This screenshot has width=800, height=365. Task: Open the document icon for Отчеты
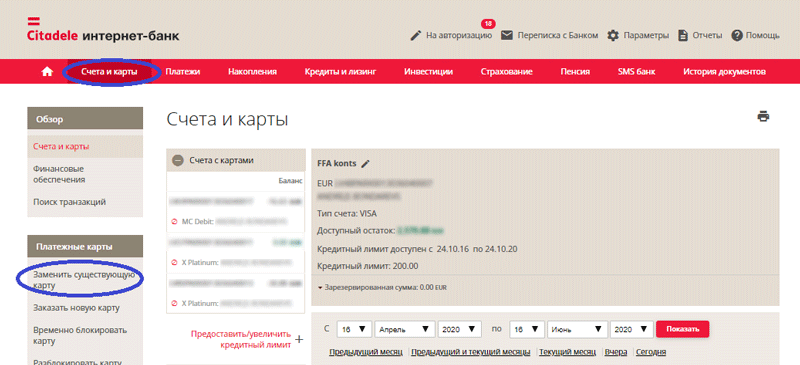tap(683, 36)
